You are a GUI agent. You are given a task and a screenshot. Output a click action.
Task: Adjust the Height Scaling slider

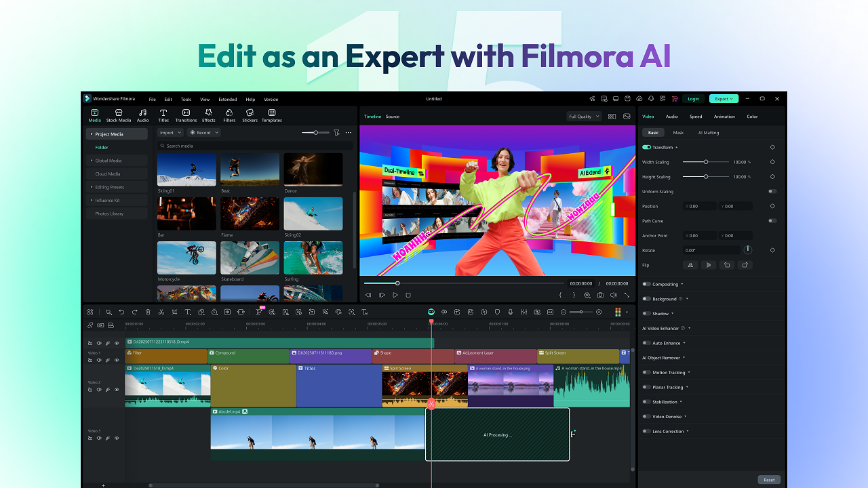click(x=706, y=176)
